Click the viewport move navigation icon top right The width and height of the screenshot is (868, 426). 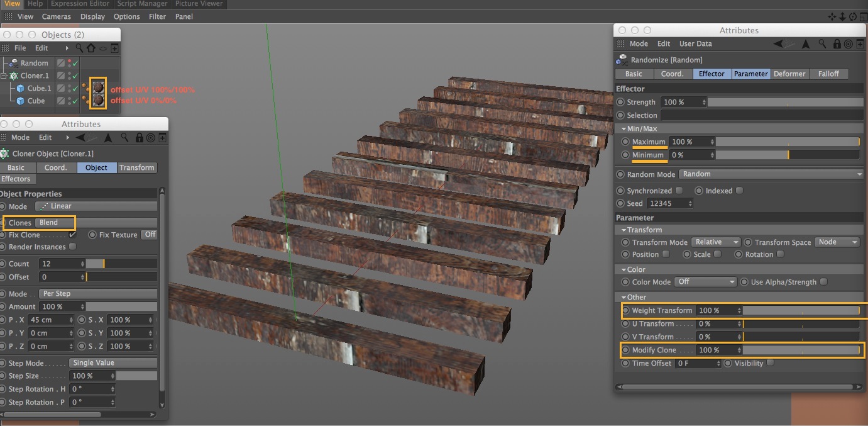click(x=833, y=17)
